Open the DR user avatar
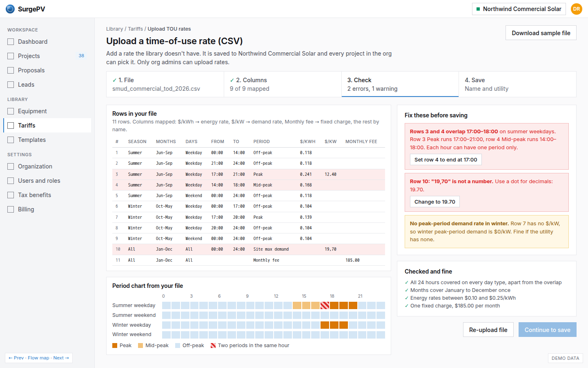The width and height of the screenshot is (588, 368). [x=577, y=9]
